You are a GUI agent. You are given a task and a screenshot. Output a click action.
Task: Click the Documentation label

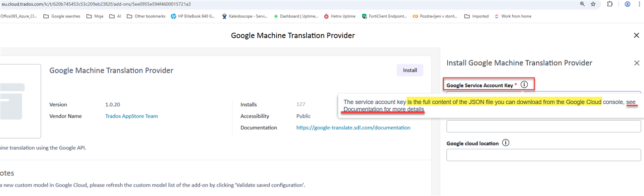[x=258, y=128]
